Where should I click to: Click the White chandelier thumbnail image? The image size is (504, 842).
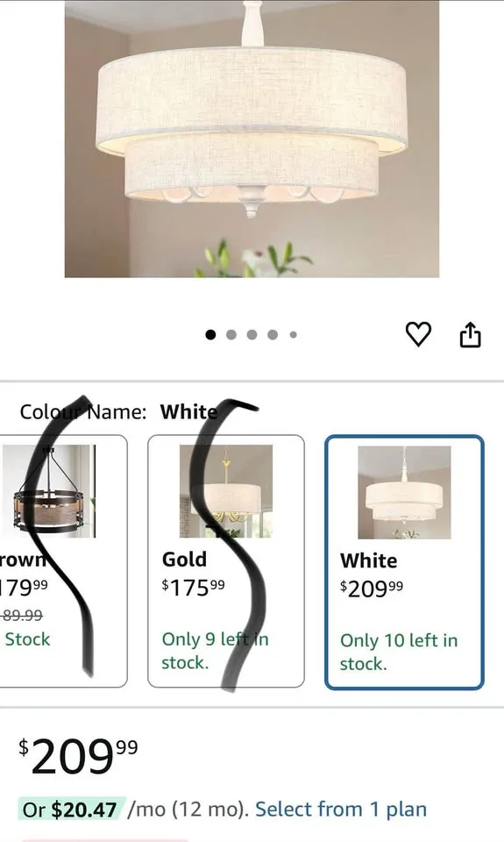click(404, 492)
